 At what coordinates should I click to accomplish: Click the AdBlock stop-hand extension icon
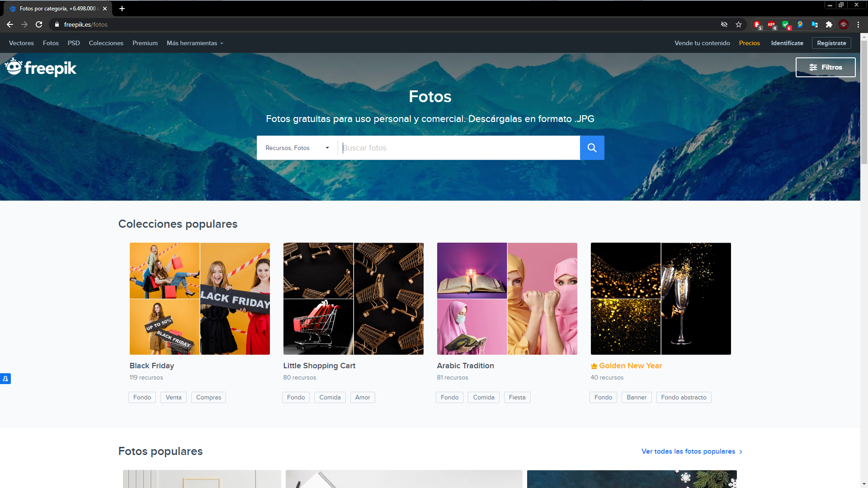(757, 25)
